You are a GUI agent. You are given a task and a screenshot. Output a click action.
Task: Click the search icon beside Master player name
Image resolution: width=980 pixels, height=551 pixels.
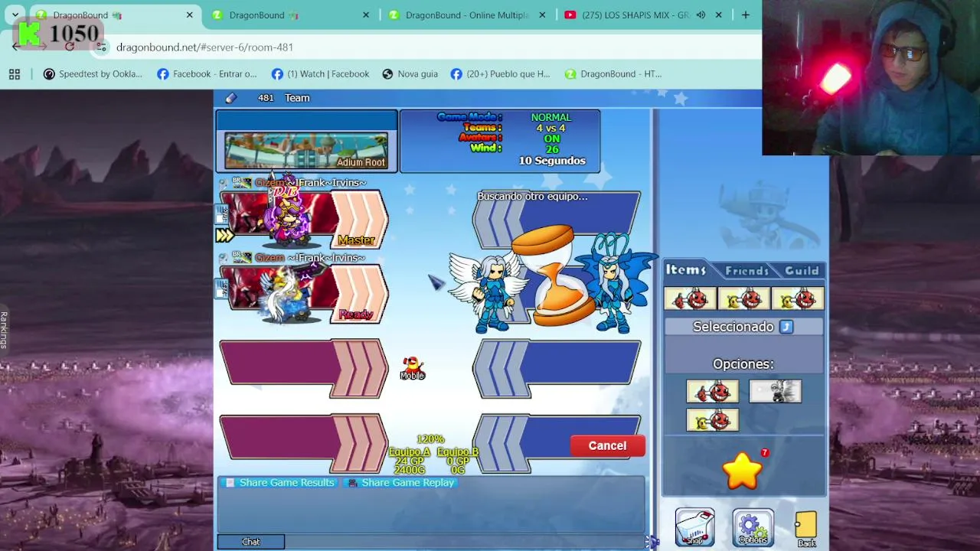pyautogui.click(x=223, y=183)
